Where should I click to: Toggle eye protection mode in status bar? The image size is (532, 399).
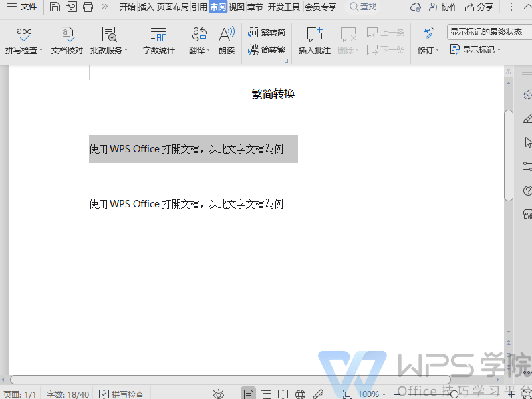(219, 394)
